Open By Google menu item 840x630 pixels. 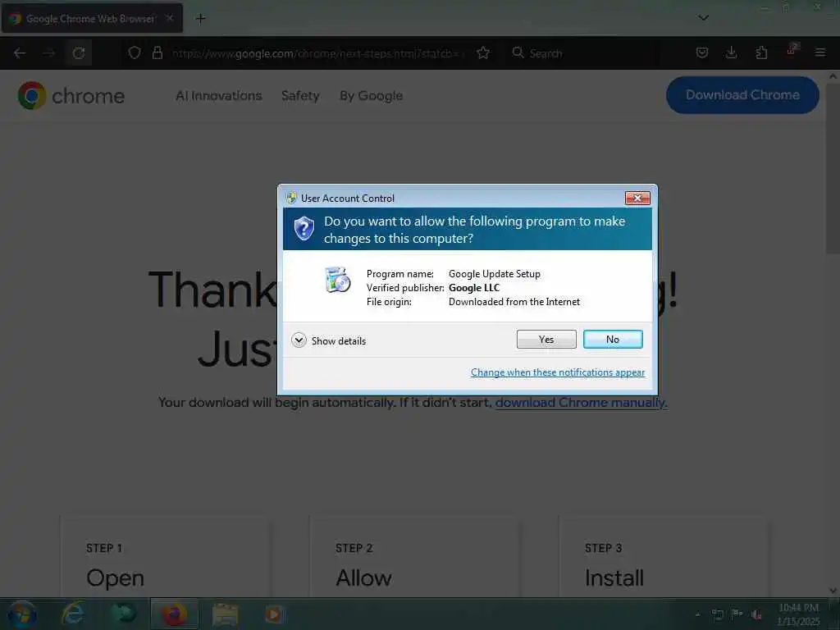[x=372, y=96]
